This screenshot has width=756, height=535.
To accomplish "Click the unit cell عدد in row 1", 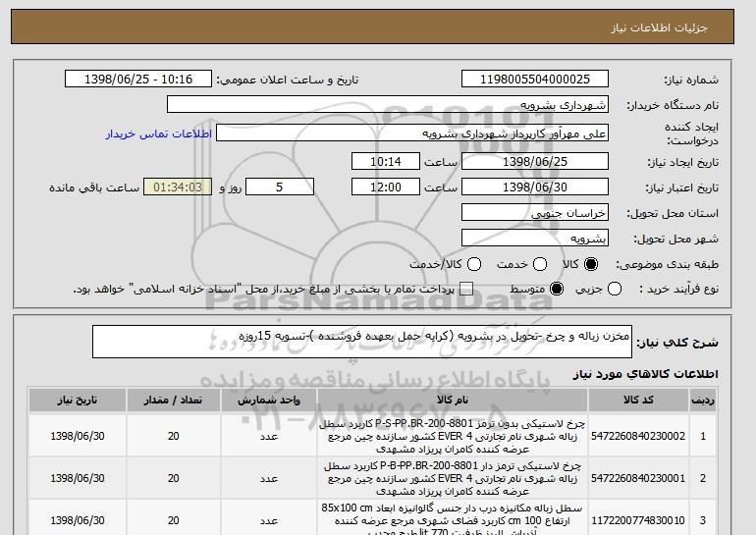I will coord(269,436).
